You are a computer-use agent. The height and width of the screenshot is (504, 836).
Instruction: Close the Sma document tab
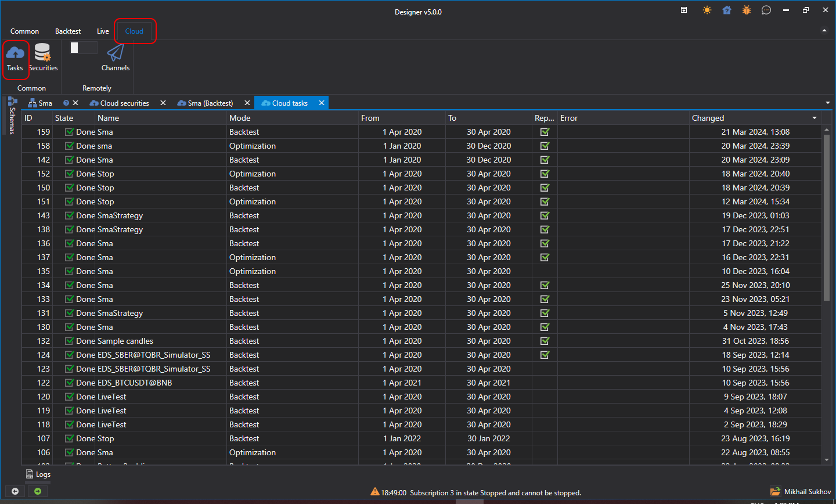(75, 103)
